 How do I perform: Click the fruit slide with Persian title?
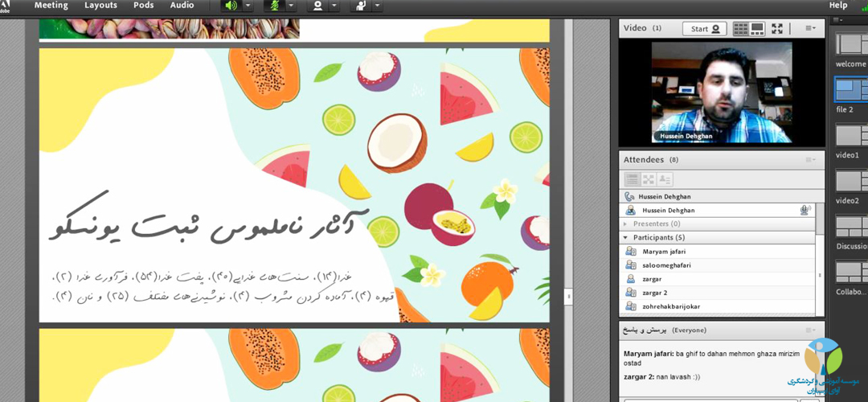click(x=294, y=185)
